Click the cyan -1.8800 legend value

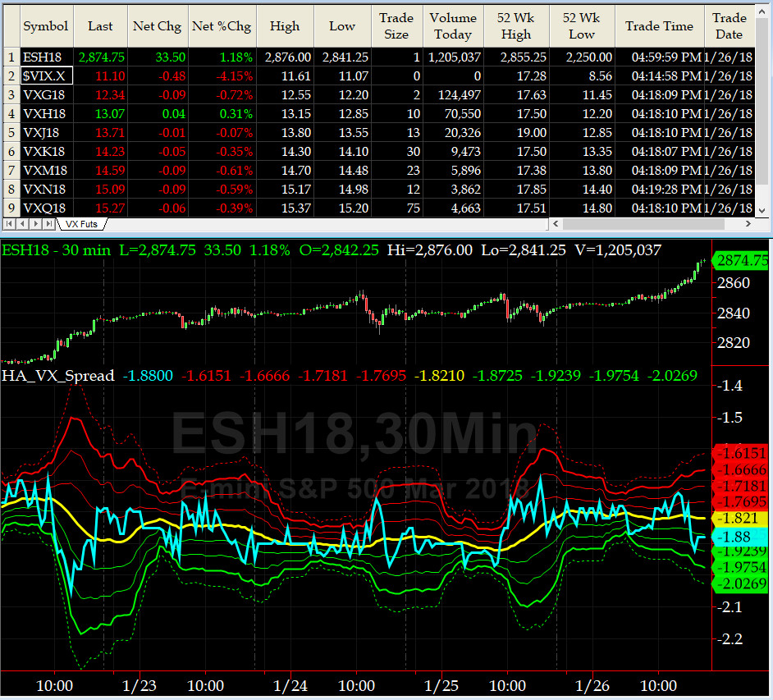[x=148, y=376]
